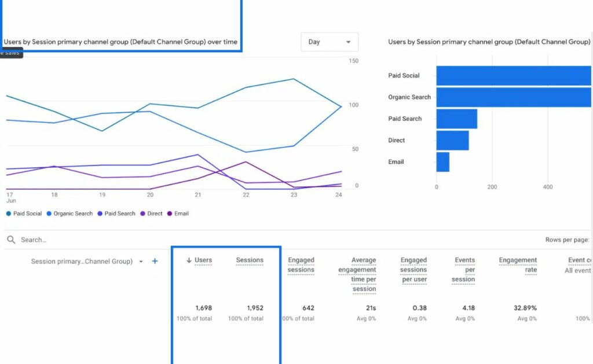This screenshot has height=364, width=593.
Task: Click the Direct bar in bar chart
Action: coord(453,140)
